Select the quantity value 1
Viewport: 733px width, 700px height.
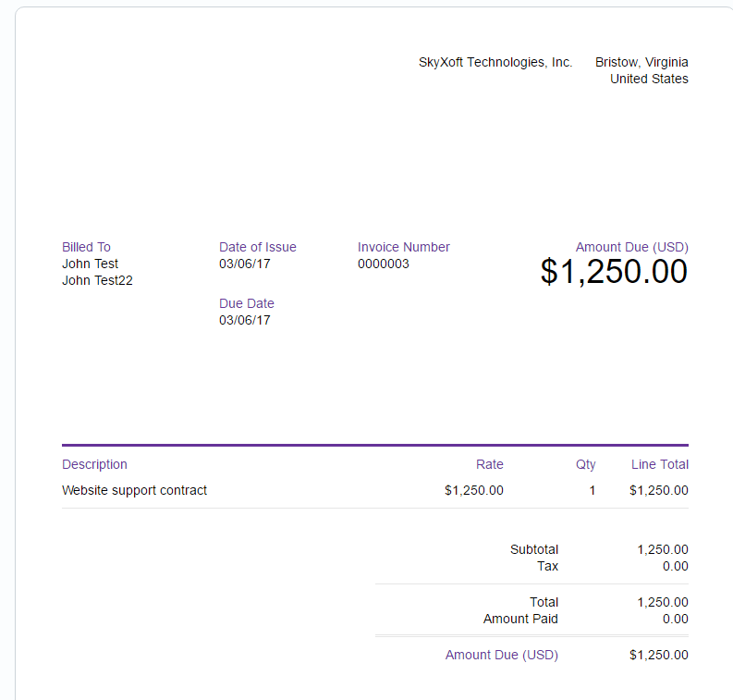click(x=592, y=490)
